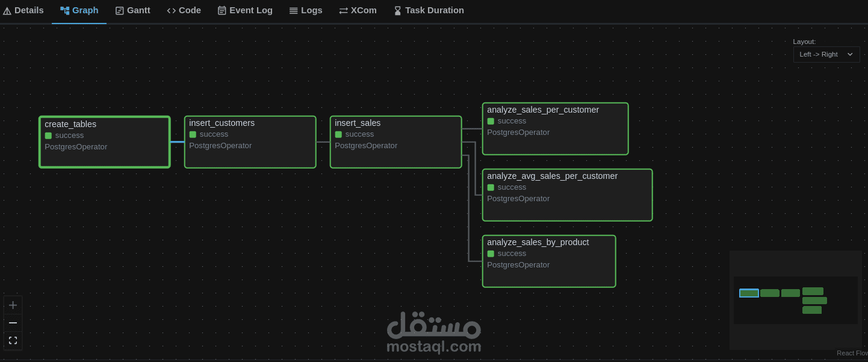This screenshot has width=868, height=362.
Task: Click the highlighted node in the minimap
Action: [x=749, y=293]
